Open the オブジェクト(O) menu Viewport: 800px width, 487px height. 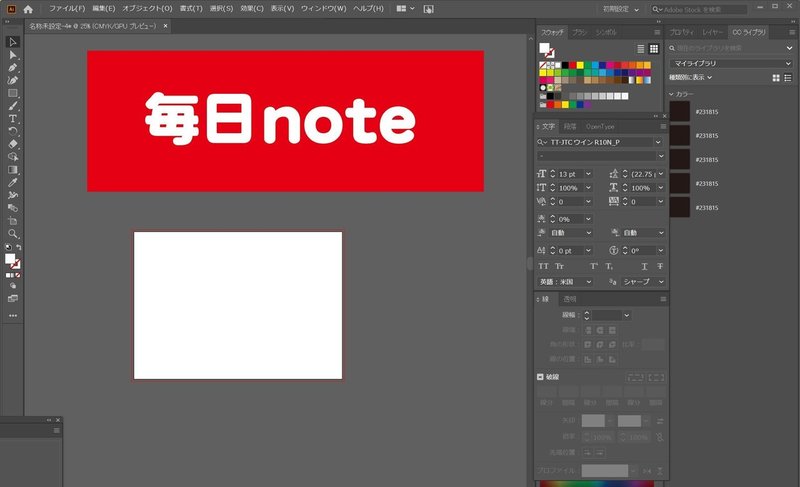click(147, 9)
